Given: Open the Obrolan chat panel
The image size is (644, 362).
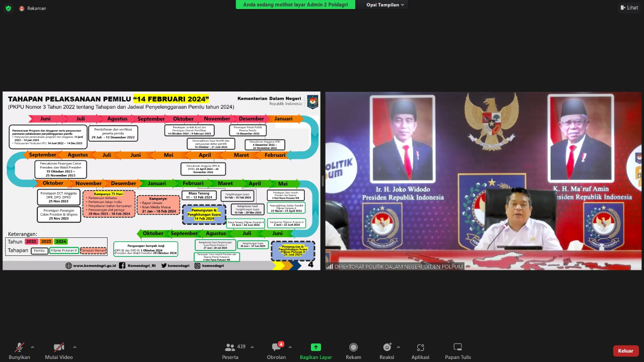Looking at the screenshot, I should [x=276, y=351].
